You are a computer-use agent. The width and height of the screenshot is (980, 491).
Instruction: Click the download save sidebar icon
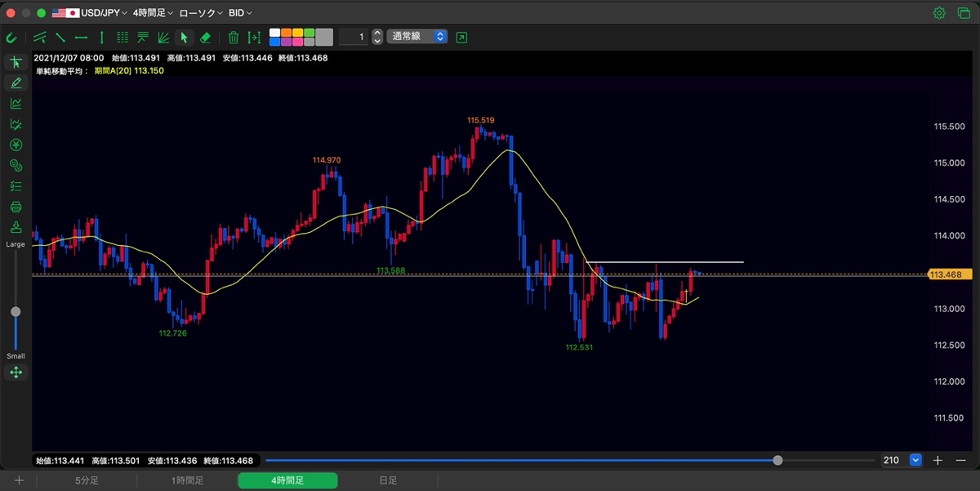16,227
